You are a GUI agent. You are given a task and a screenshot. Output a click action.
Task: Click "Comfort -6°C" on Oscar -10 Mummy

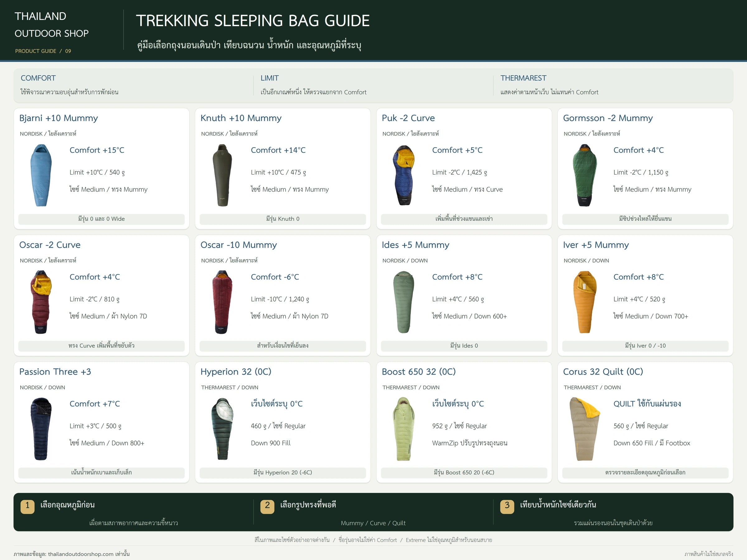(275, 277)
